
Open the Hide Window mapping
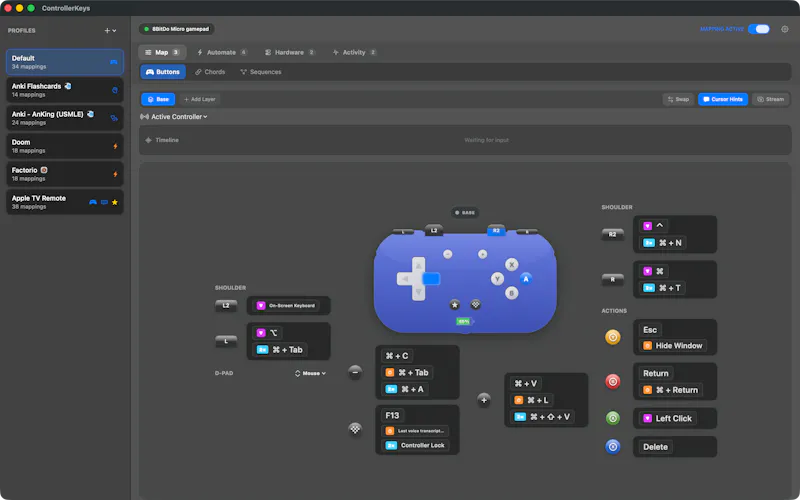coord(672,345)
